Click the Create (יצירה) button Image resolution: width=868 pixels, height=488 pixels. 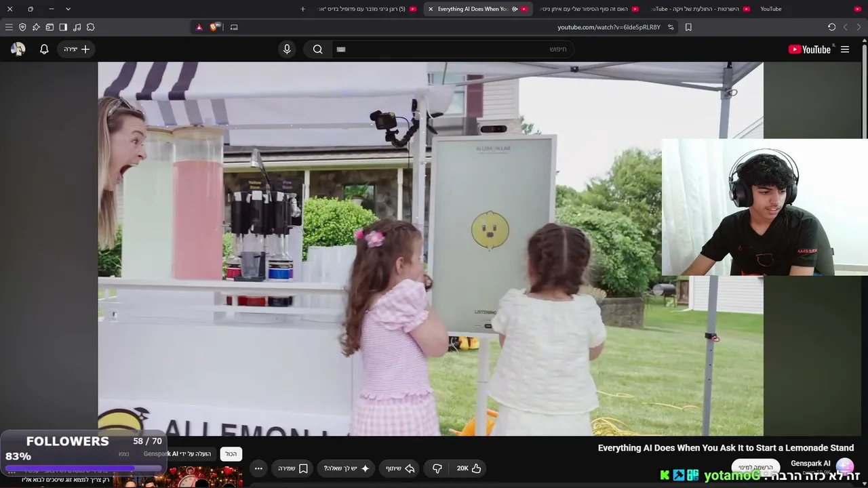click(76, 49)
